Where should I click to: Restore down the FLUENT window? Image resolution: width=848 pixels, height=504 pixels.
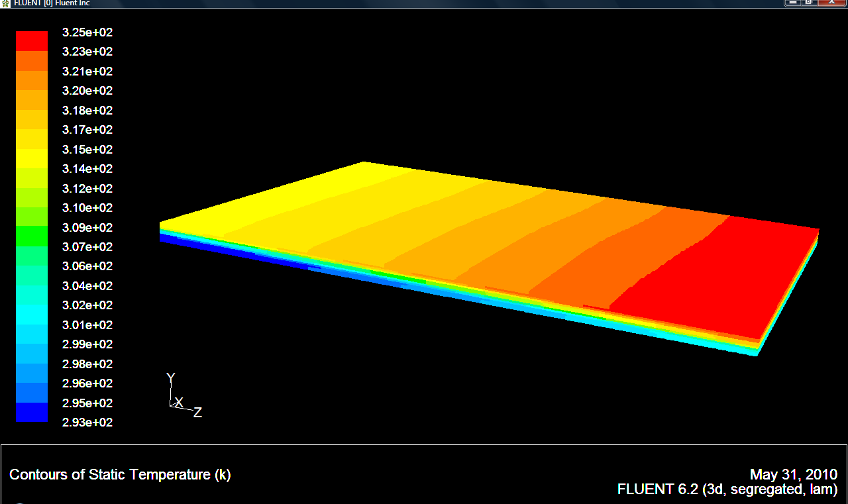pyautogui.click(x=810, y=3)
